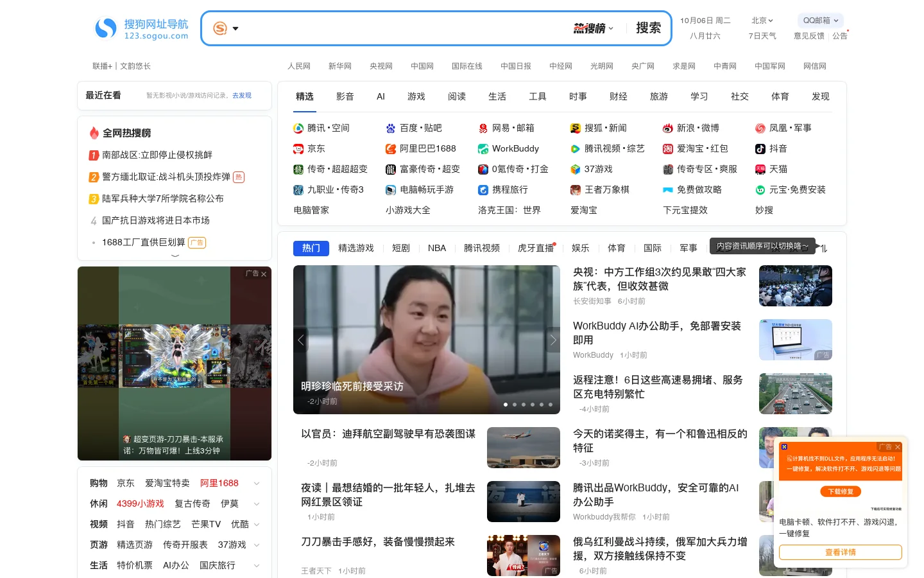Go to next carousel slide arrow
The image size is (924, 578).
(553, 340)
